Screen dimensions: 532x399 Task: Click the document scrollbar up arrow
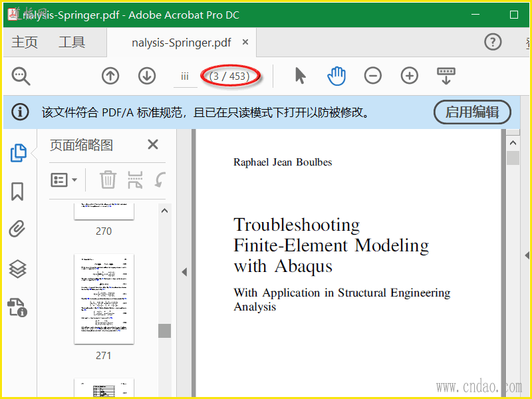tap(513, 143)
